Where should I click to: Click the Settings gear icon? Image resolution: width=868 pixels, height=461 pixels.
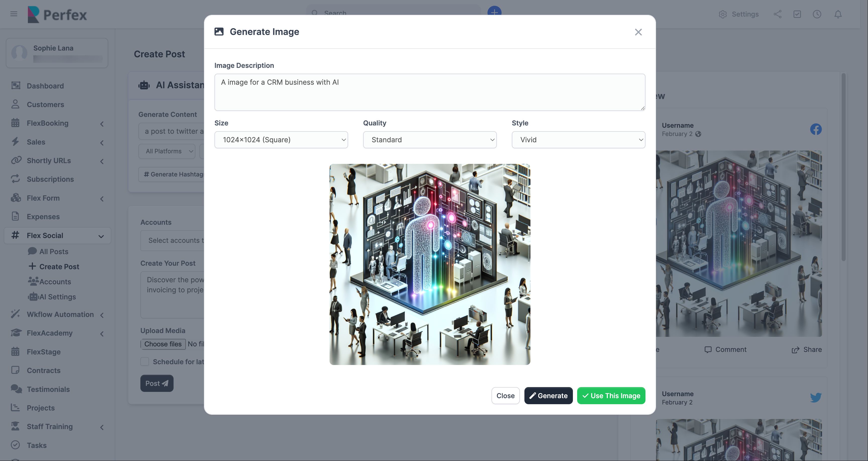[722, 14]
